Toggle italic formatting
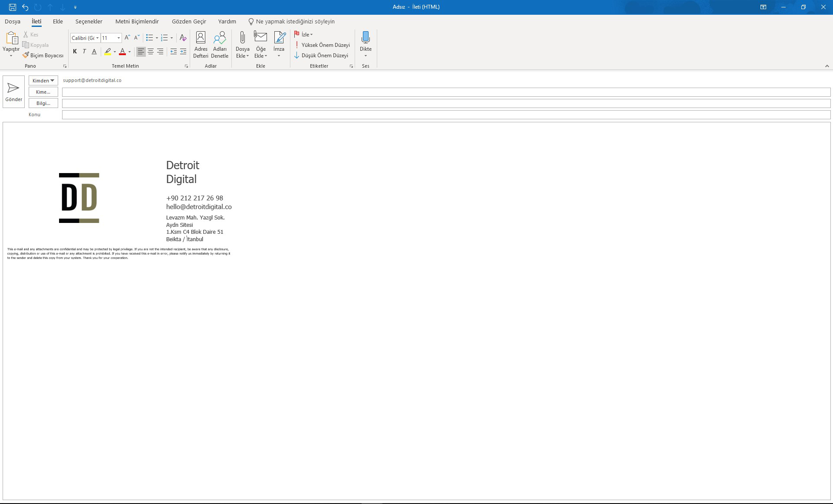 tap(84, 52)
